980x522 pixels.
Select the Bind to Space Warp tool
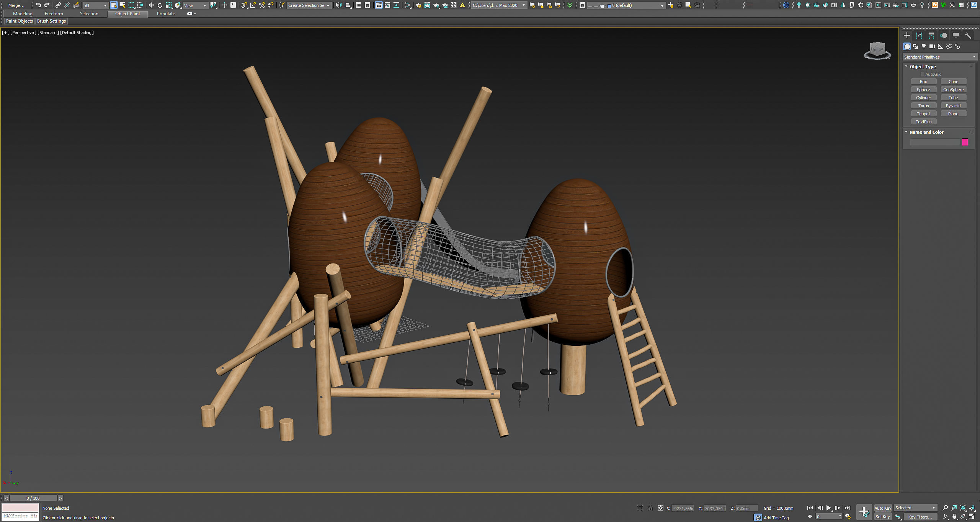(76, 5)
